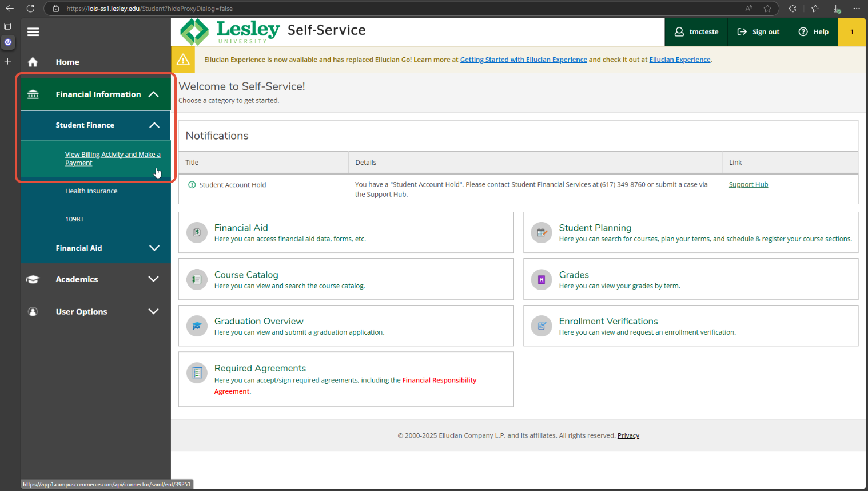Open the Required Agreements card title
Image resolution: width=868 pixels, height=491 pixels.
(x=260, y=369)
